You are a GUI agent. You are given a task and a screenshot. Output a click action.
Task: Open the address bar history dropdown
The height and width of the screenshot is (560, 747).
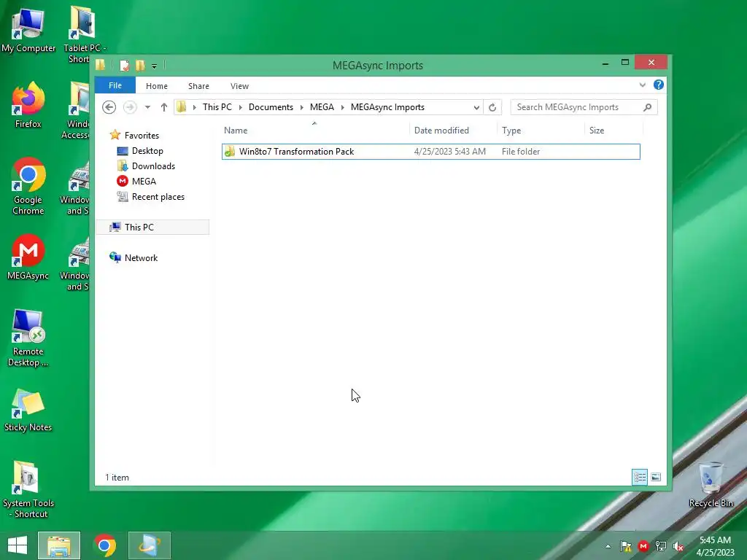tap(476, 107)
